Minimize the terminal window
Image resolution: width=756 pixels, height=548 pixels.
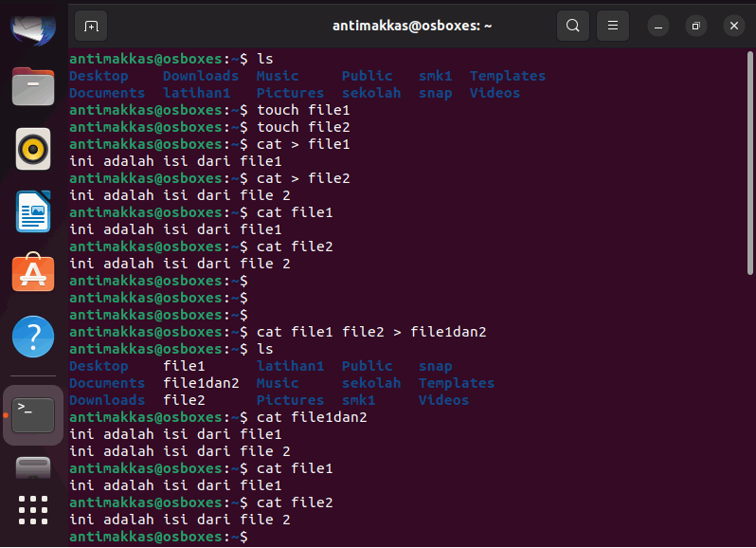pos(658,26)
